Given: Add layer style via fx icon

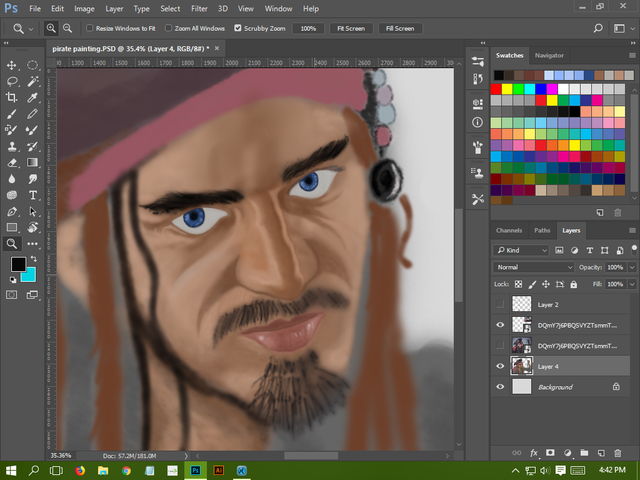Looking at the screenshot, I should (x=534, y=453).
